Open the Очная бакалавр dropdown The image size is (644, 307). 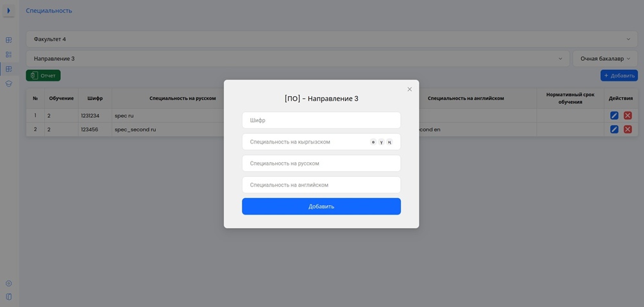[605, 59]
